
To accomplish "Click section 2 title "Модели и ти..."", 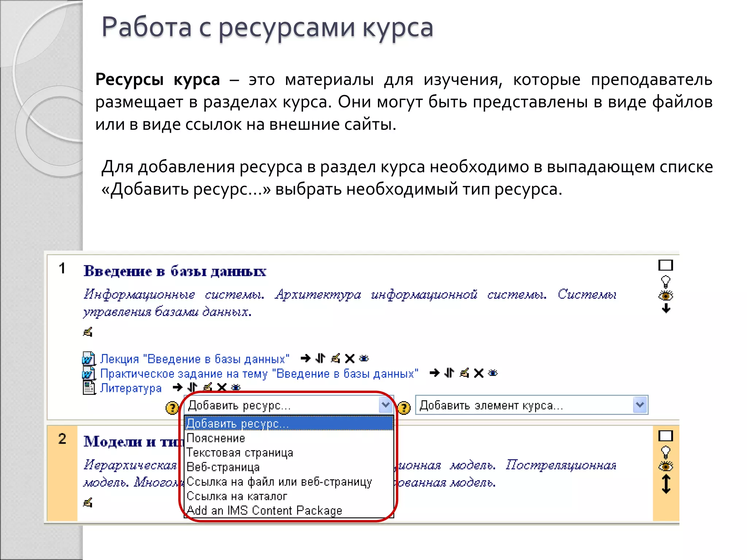I will coord(133,442).
